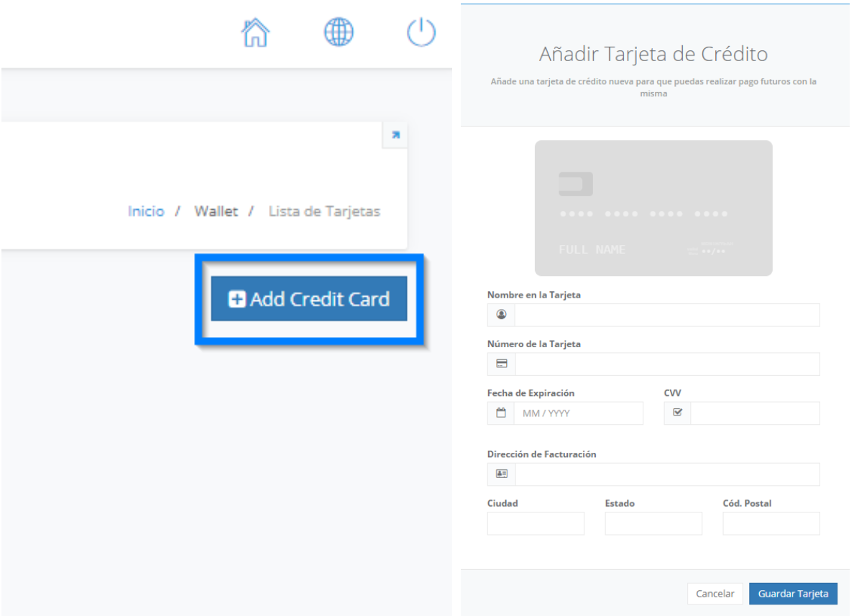This screenshot has height=616, width=854.
Task: Focus the Dirección de Facturación input
Action: pos(667,474)
